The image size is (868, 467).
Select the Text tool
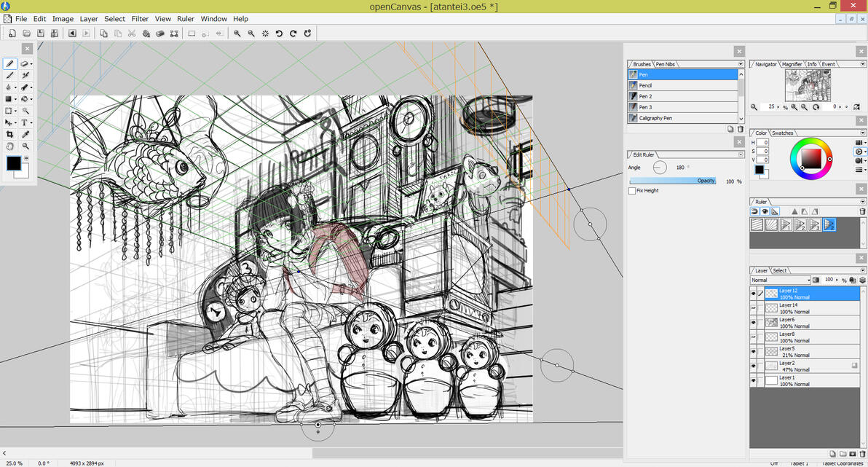point(24,122)
